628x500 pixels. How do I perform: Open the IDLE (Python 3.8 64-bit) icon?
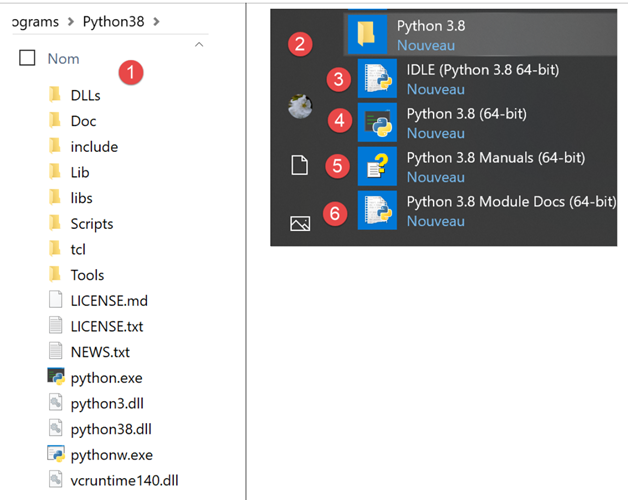pyautogui.click(x=378, y=79)
